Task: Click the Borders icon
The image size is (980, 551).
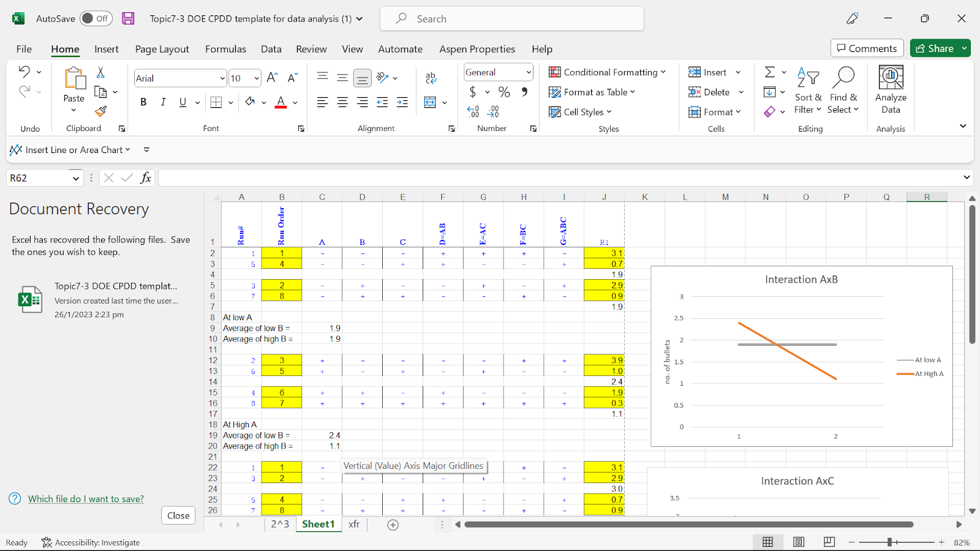Action: (x=216, y=102)
